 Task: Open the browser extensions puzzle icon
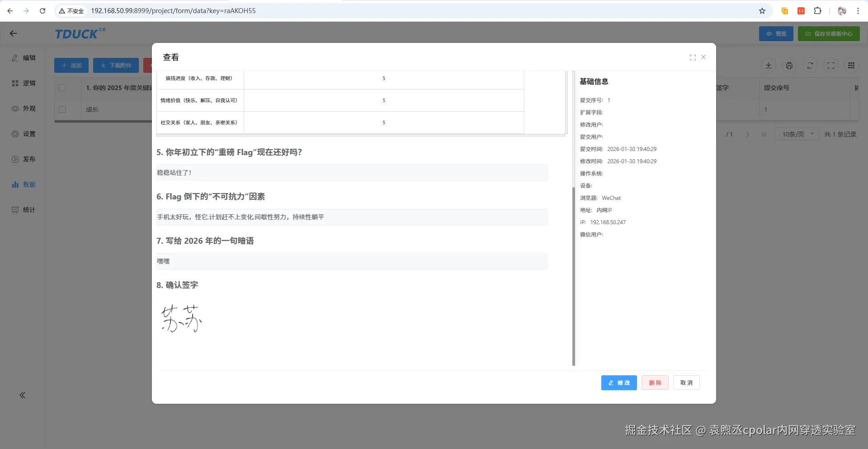point(817,11)
